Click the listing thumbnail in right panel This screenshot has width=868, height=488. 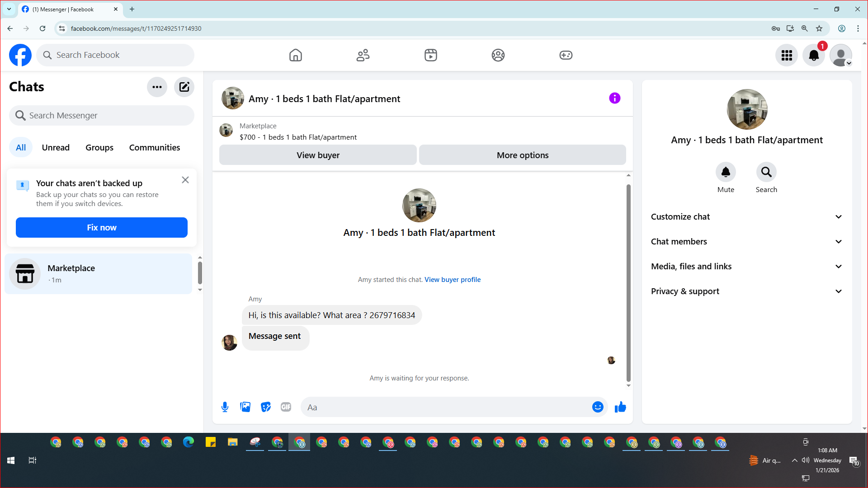[x=747, y=109]
